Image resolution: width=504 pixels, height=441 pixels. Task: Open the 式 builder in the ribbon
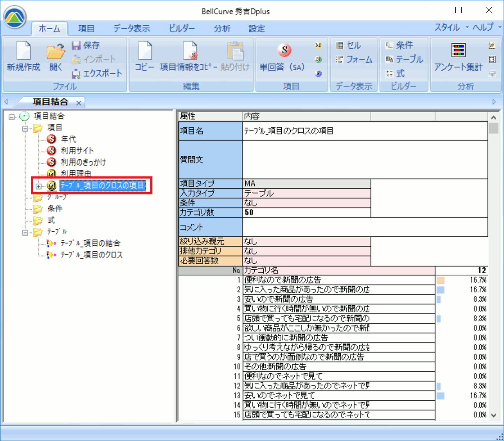[x=395, y=74]
